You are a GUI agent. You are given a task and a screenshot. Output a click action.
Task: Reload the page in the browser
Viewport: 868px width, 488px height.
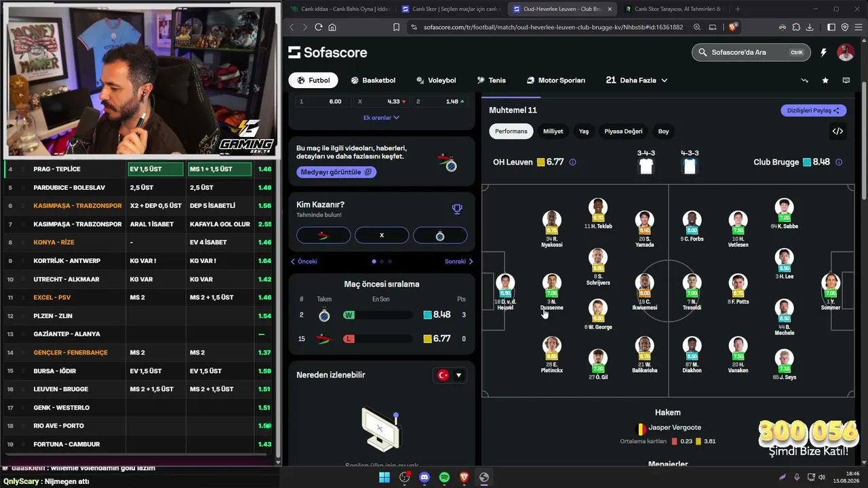[x=318, y=27]
